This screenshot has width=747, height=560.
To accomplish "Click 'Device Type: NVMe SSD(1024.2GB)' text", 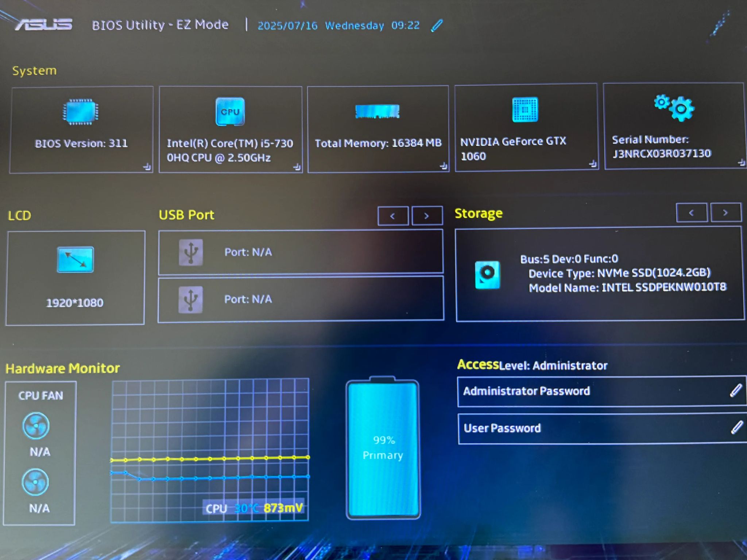I will point(620,273).
